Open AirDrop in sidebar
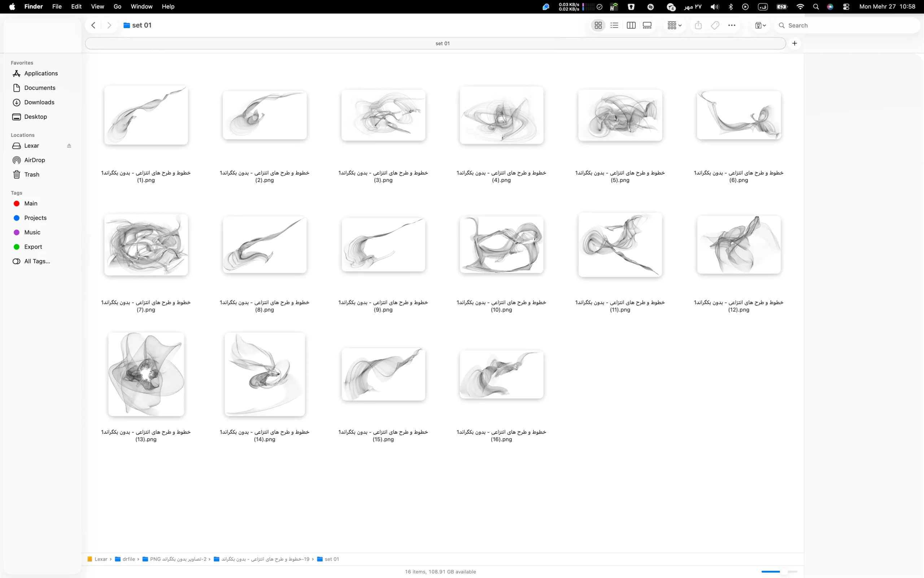924x578 pixels. (34, 160)
